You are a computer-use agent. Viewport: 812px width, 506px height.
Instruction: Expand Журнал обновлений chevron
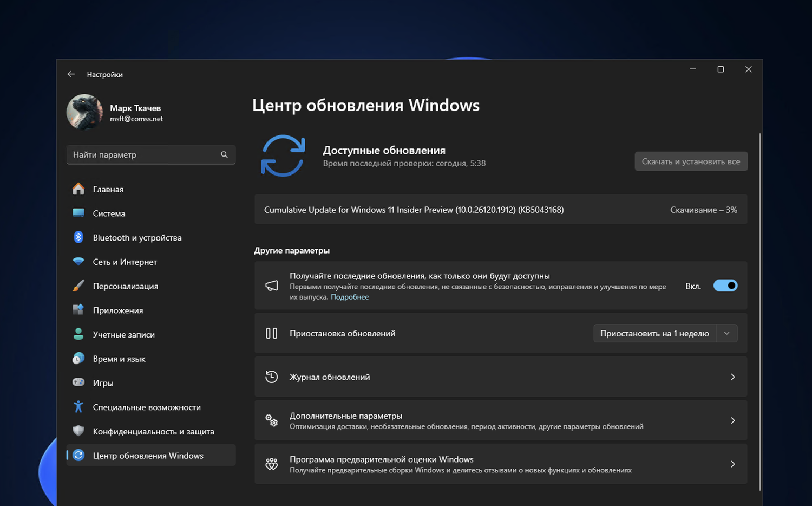tap(732, 377)
